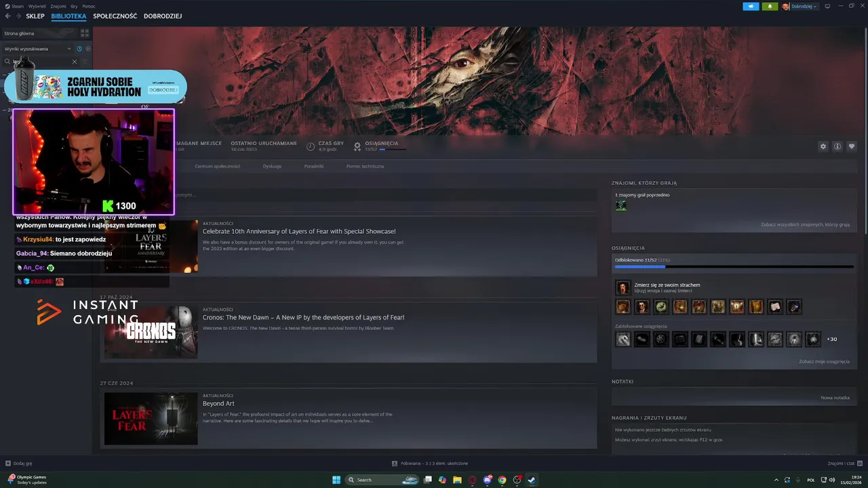Open the 'Beyond Art' news headline

click(218, 403)
